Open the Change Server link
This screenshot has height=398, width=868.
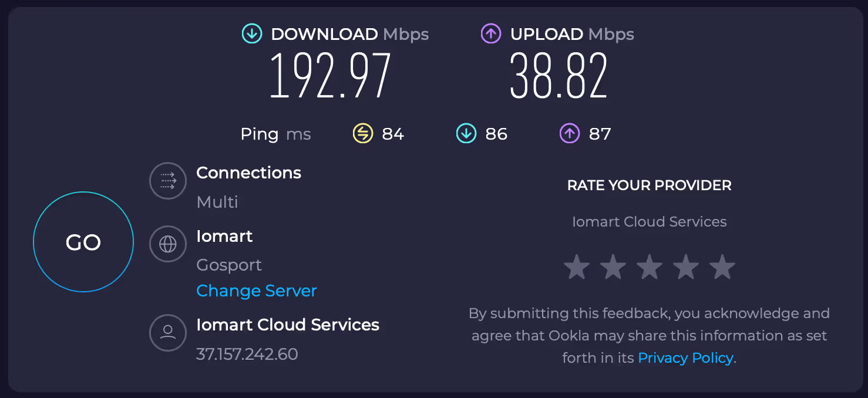point(257,291)
